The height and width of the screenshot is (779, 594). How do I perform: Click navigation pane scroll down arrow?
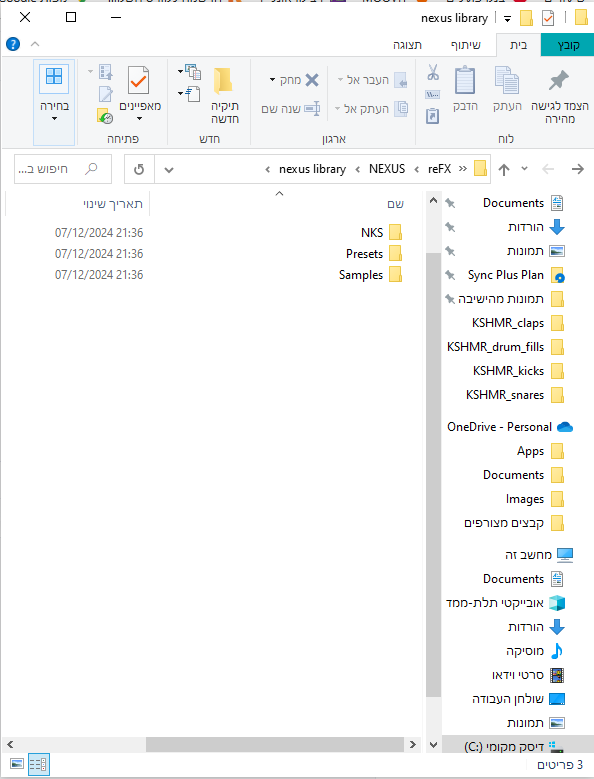click(x=433, y=745)
